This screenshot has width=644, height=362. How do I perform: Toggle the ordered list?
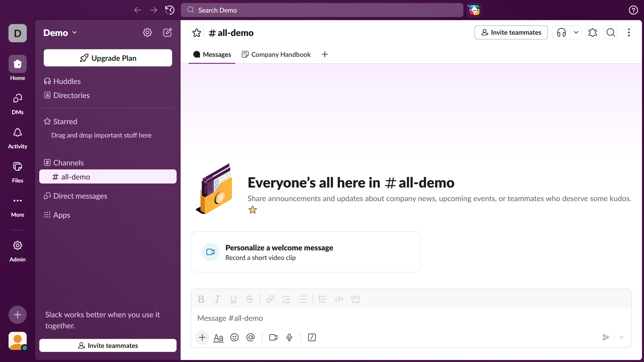[x=286, y=299]
